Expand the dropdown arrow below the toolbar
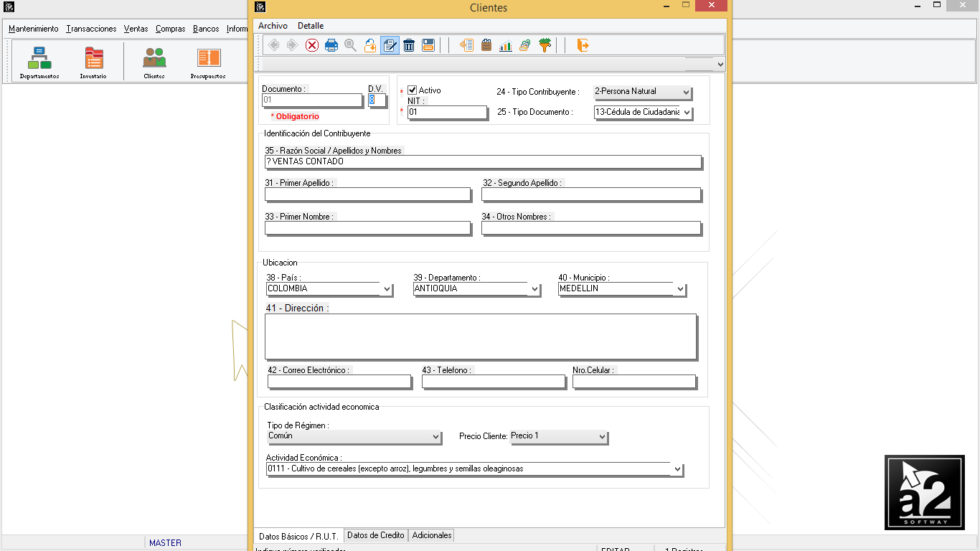The width and height of the screenshot is (980, 551). (719, 64)
